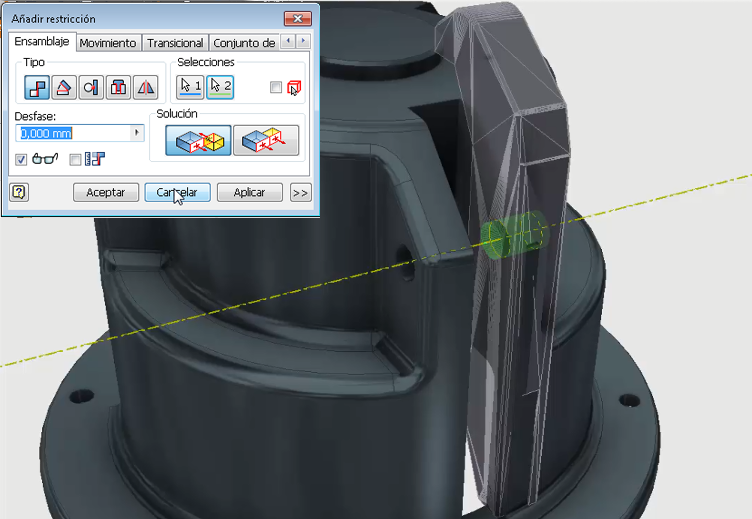
Task: Select the tangent constraint type
Action: (91, 87)
